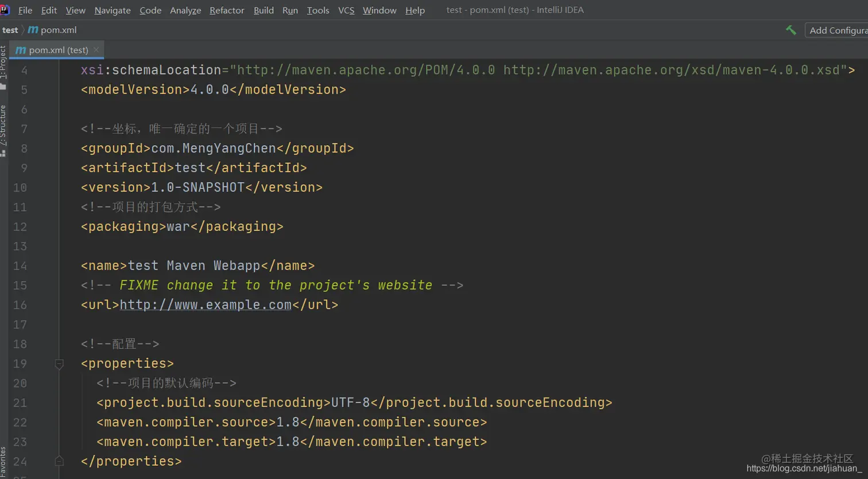The height and width of the screenshot is (479, 868).
Task: Open the File menu
Action: (25, 10)
